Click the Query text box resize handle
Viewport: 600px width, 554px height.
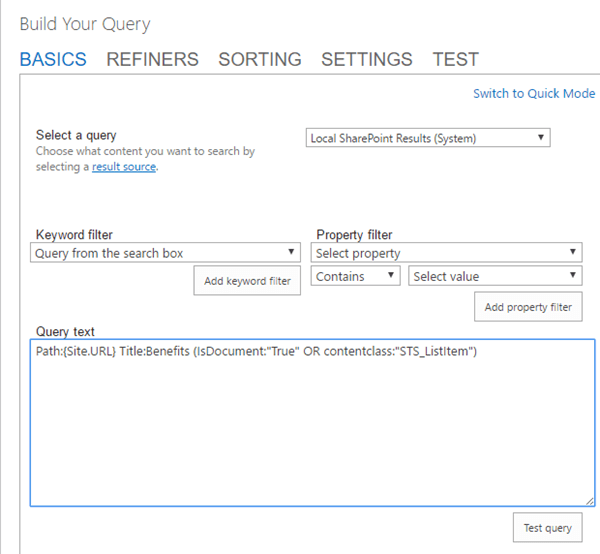(x=590, y=501)
